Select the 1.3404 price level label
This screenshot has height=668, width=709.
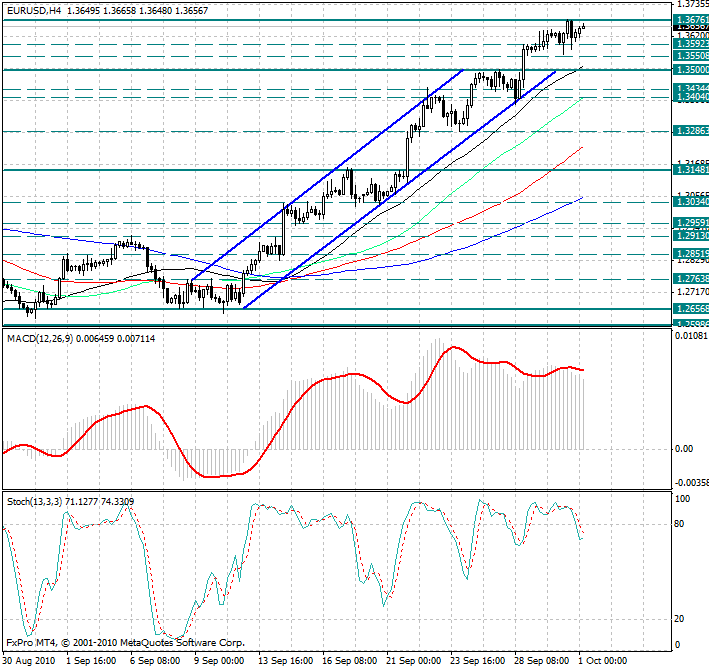(691, 97)
